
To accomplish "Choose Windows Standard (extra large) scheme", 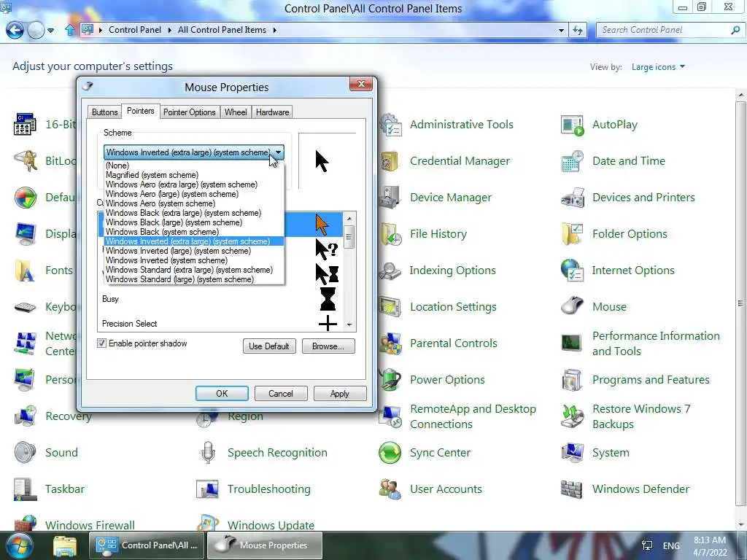I will 194,270.
